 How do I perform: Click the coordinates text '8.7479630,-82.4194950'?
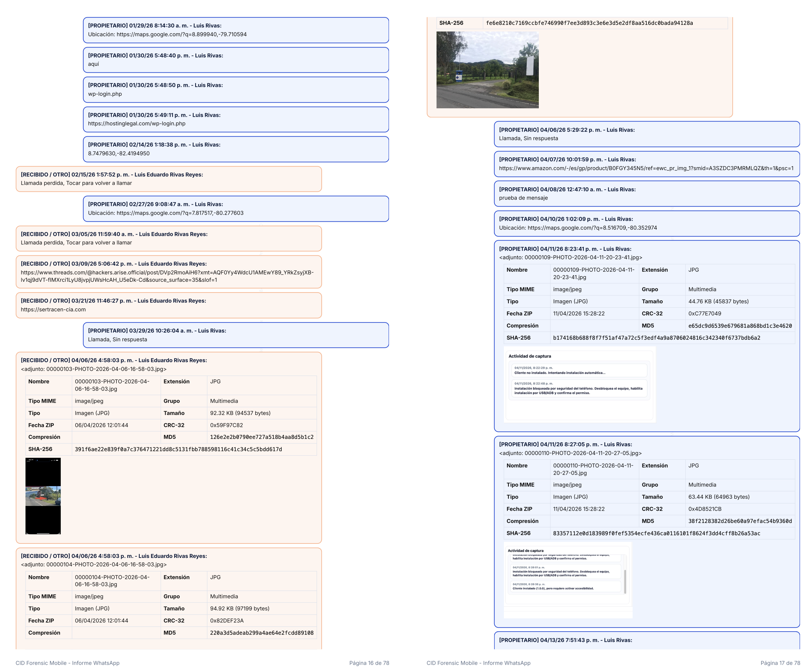pos(119,153)
